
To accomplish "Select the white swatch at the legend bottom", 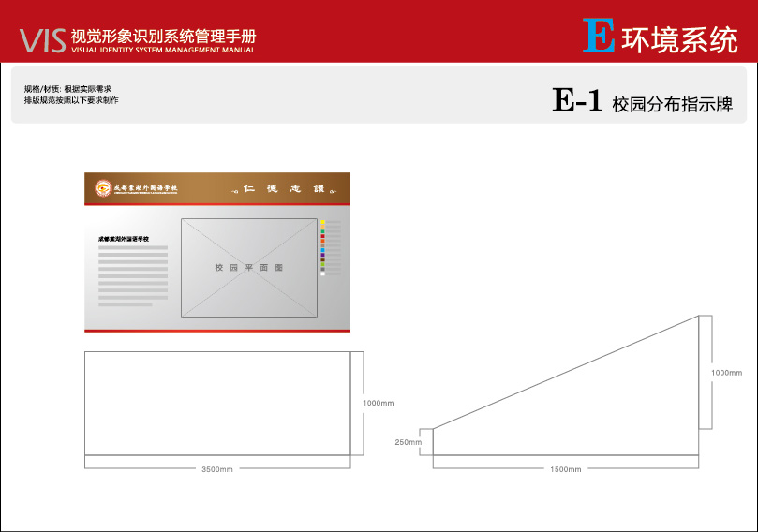I will [x=323, y=273].
